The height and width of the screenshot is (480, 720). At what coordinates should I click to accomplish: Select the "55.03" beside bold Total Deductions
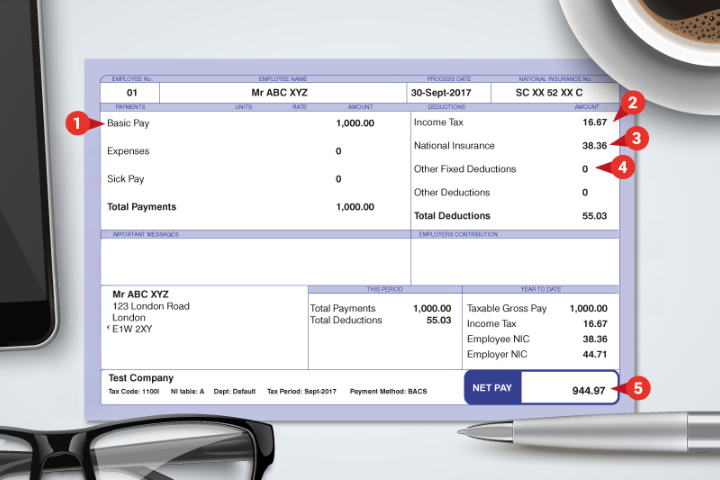click(x=595, y=216)
